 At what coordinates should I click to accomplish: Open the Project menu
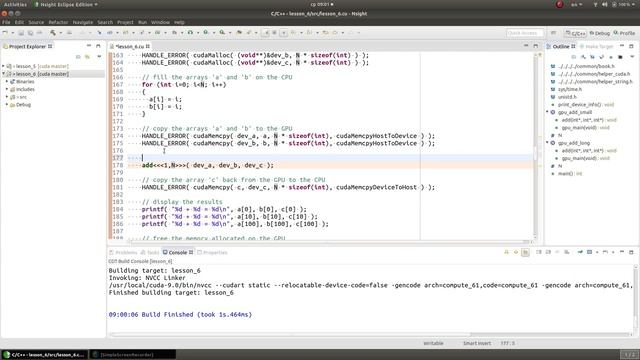point(125,22)
